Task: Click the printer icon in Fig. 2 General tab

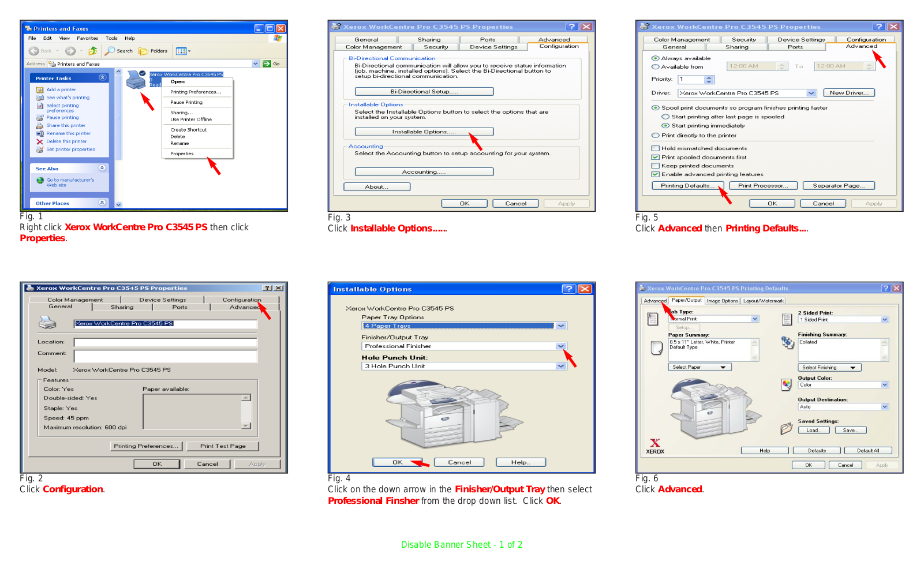Action: click(x=47, y=323)
